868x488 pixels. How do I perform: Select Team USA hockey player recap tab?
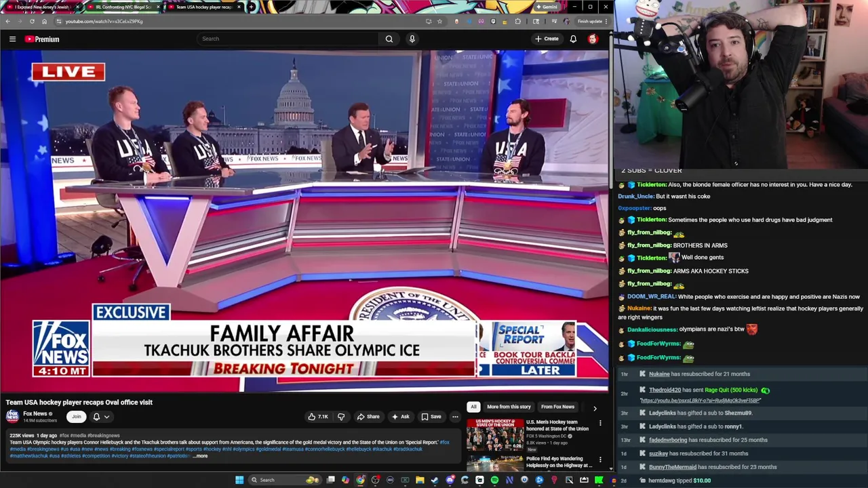click(x=203, y=7)
